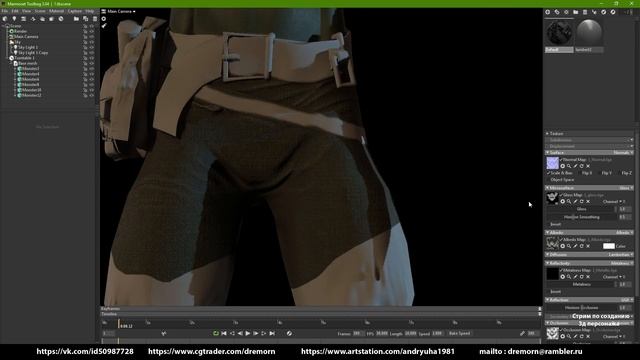Clear the Metalness Map with X icon
This screenshot has height=360, width=640.
tap(588, 277)
